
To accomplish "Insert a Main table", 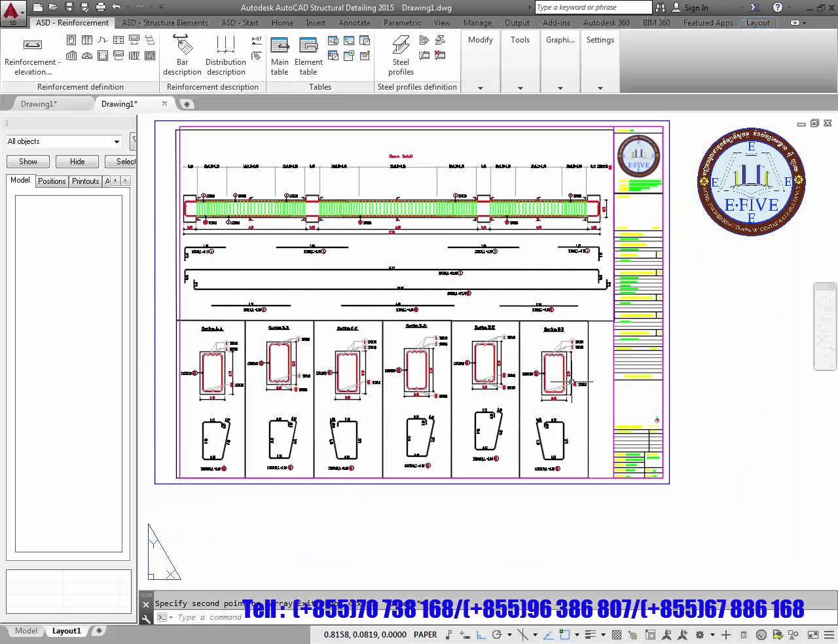I will 280,55.
